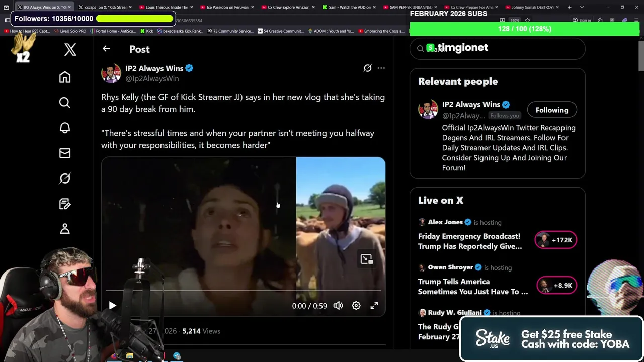This screenshot has width=644, height=362.
Task: Open ADOM :: Youth and Yo bookmark
Action: [331, 31]
